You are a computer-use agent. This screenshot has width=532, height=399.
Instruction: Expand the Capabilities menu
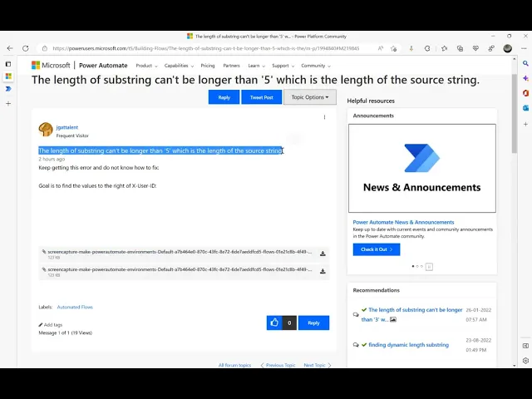179,66
